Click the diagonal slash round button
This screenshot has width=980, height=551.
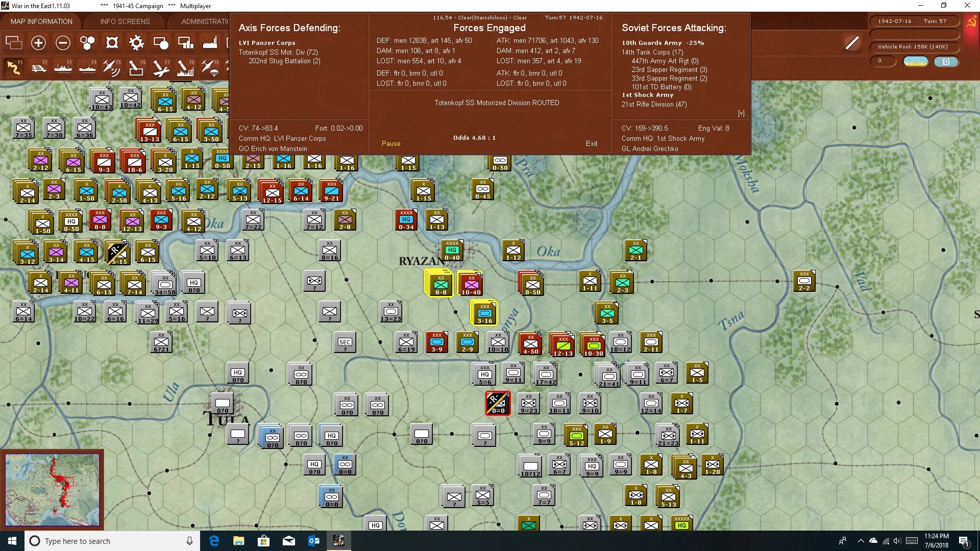[852, 43]
